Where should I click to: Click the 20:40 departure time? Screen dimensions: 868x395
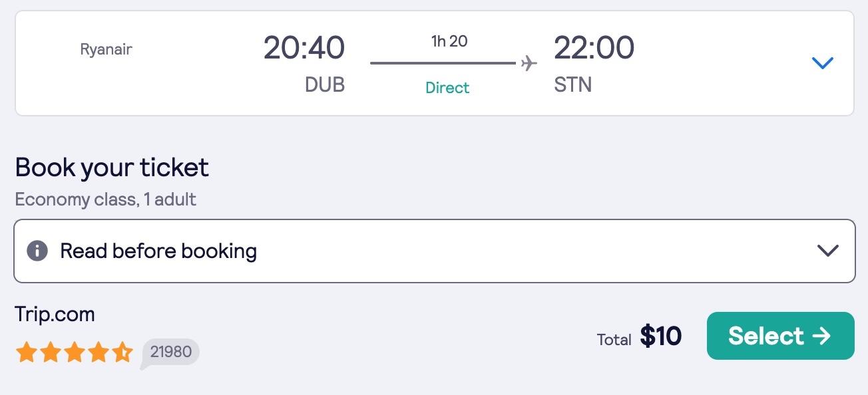click(304, 48)
